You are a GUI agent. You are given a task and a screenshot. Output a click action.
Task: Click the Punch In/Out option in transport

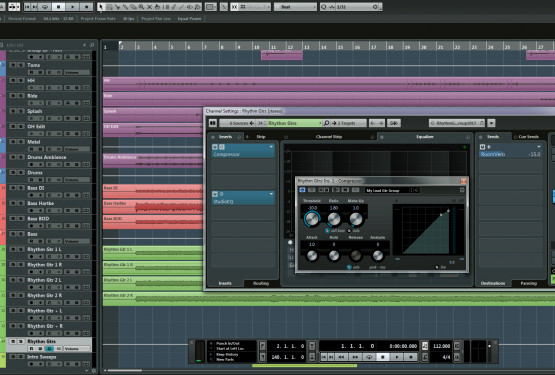click(228, 343)
